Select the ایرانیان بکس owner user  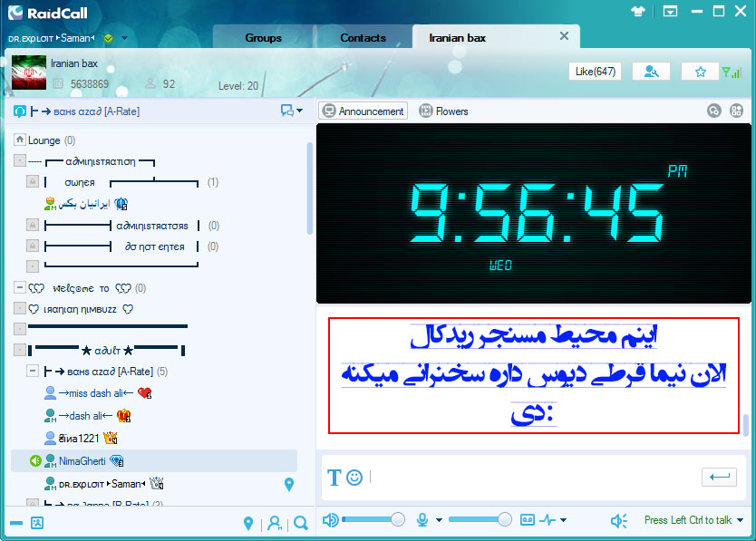pyautogui.click(x=86, y=204)
